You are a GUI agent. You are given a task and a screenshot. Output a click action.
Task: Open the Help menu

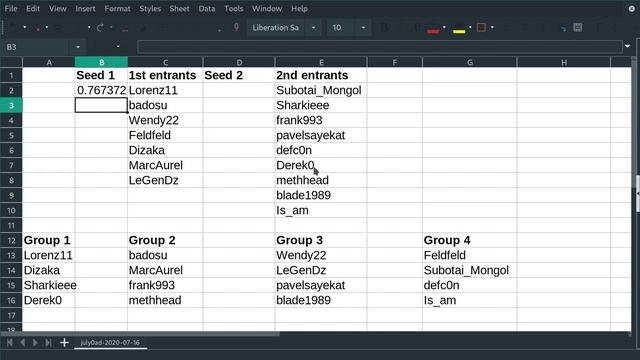(x=299, y=9)
